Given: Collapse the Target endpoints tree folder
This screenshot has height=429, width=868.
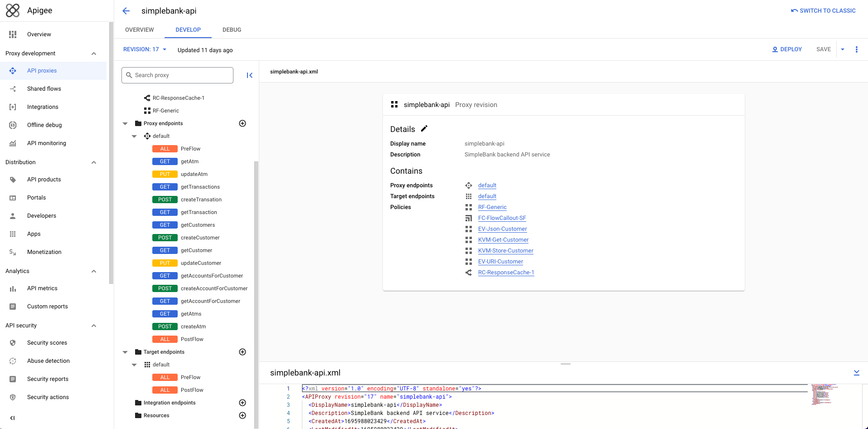Looking at the screenshot, I should 126,352.
